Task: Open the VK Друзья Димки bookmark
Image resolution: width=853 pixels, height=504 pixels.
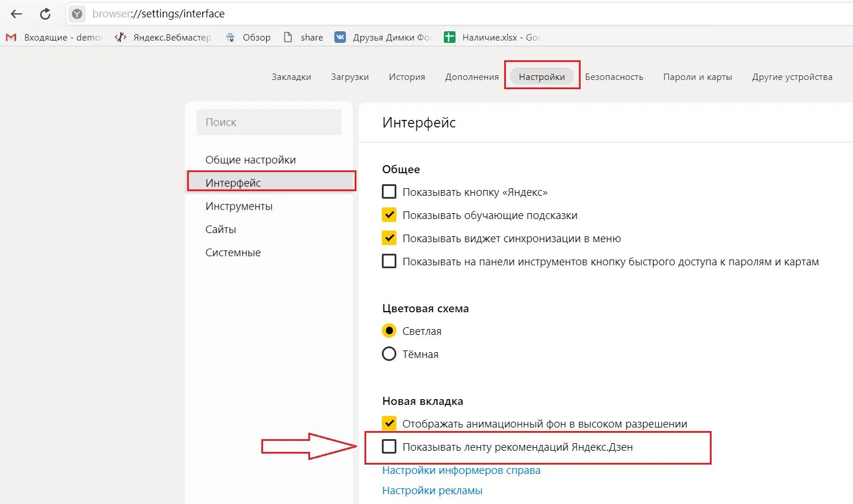Action: 383,38
